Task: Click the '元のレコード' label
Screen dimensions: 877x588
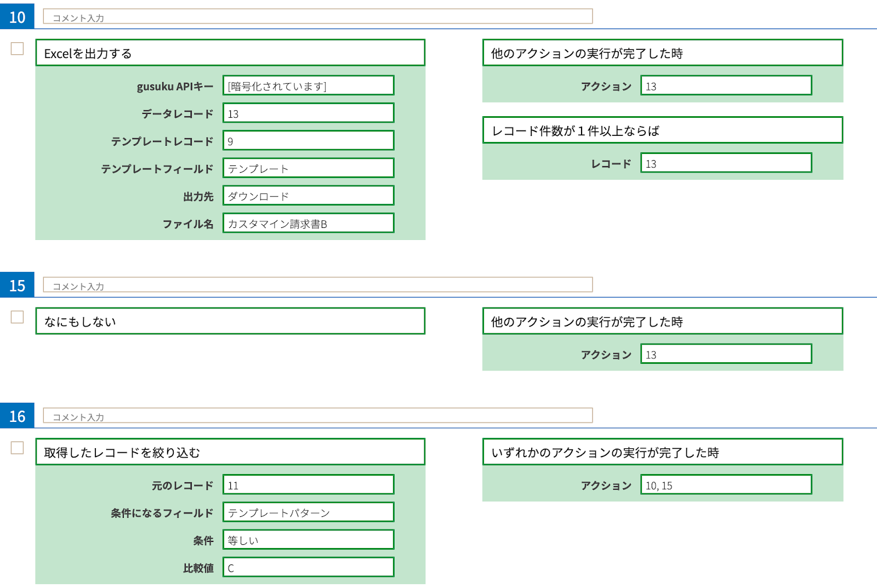Action: pos(183,486)
